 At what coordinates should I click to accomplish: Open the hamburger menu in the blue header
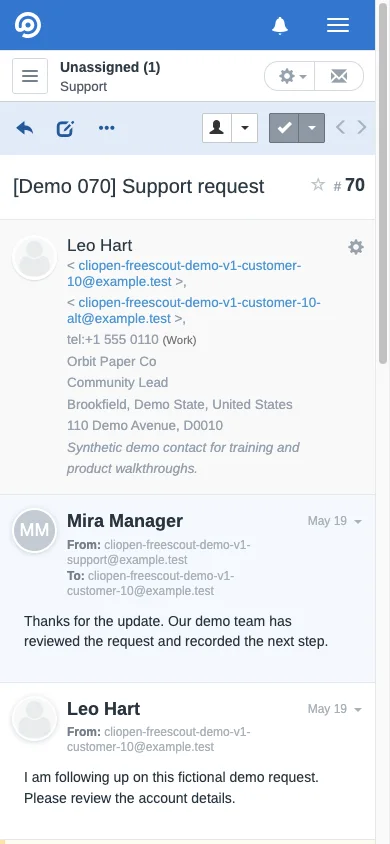(338, 25)
